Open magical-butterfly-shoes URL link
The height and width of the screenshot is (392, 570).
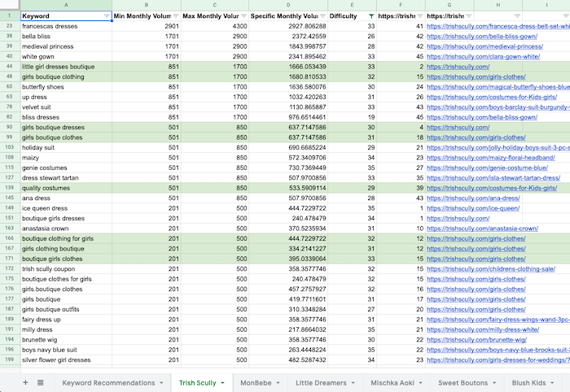click(498, 87)
